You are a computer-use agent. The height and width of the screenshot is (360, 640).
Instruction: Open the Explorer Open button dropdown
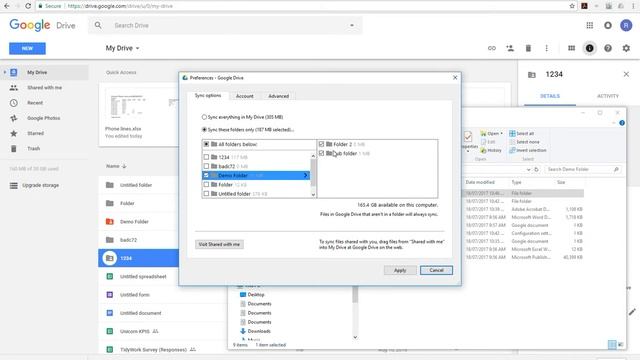tap(502, 133)
